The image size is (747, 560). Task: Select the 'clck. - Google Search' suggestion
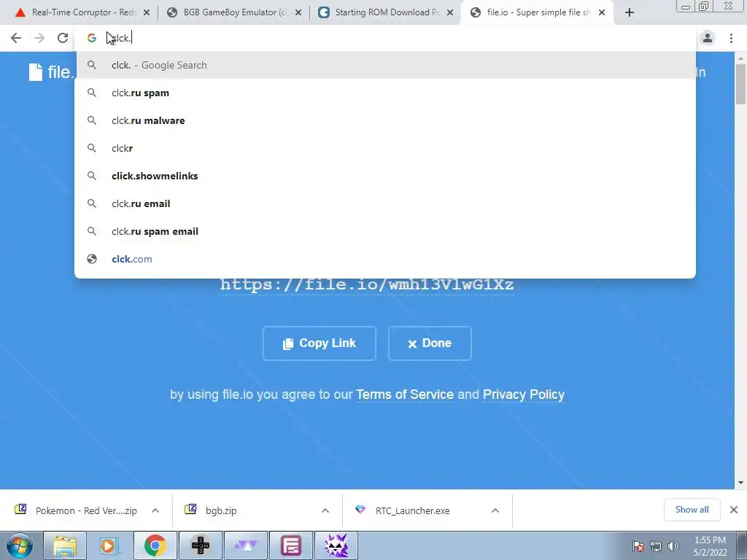point(385,65)
